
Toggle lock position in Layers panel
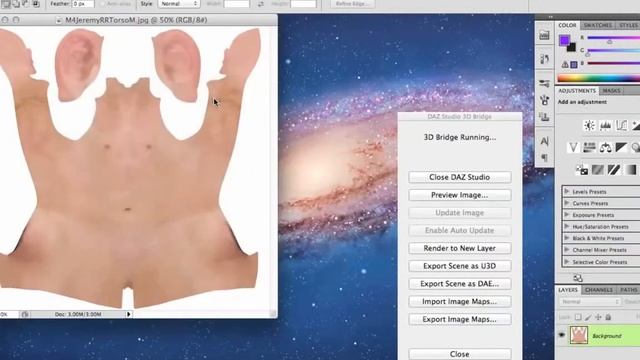coord(598,317)
